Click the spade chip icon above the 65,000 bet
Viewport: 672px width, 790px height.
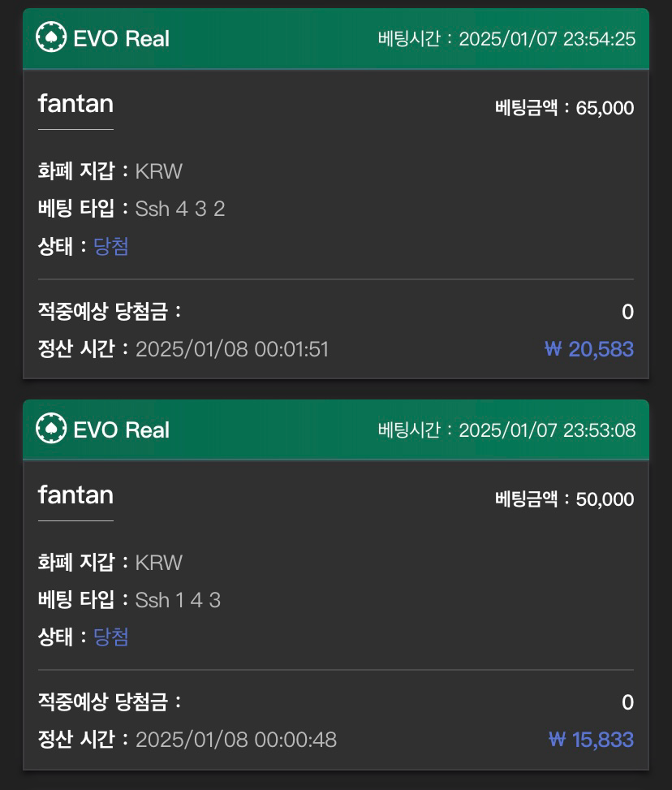tap(51, 38)
